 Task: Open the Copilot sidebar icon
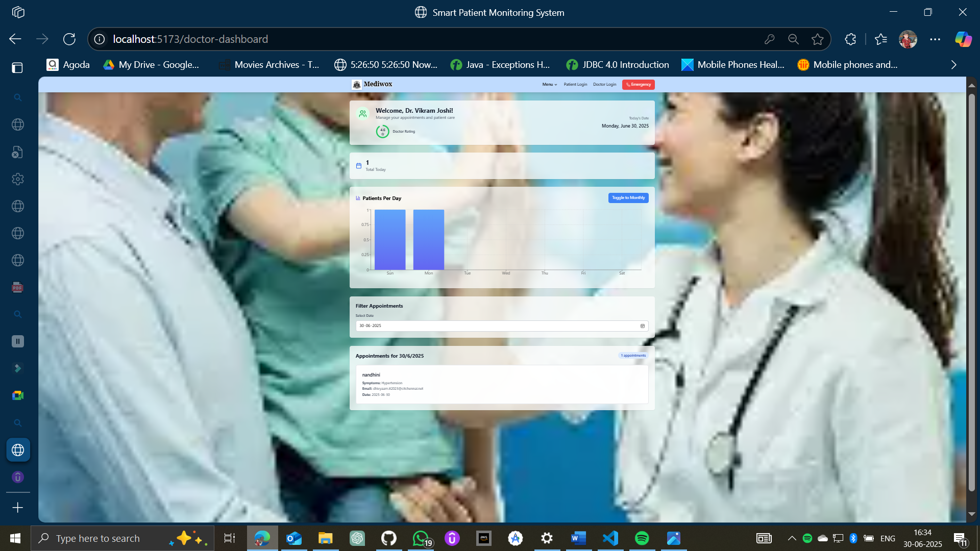pos(963,39)
